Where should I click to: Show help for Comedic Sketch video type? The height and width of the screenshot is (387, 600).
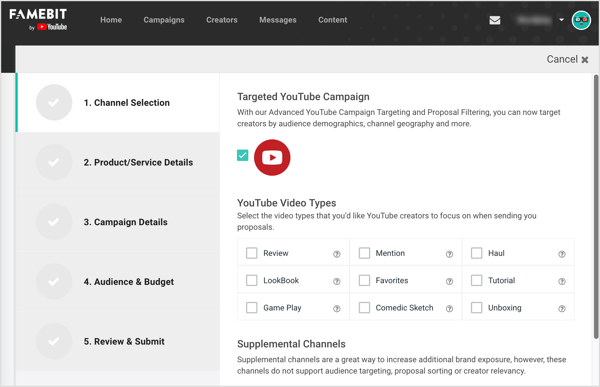[449, 309]
